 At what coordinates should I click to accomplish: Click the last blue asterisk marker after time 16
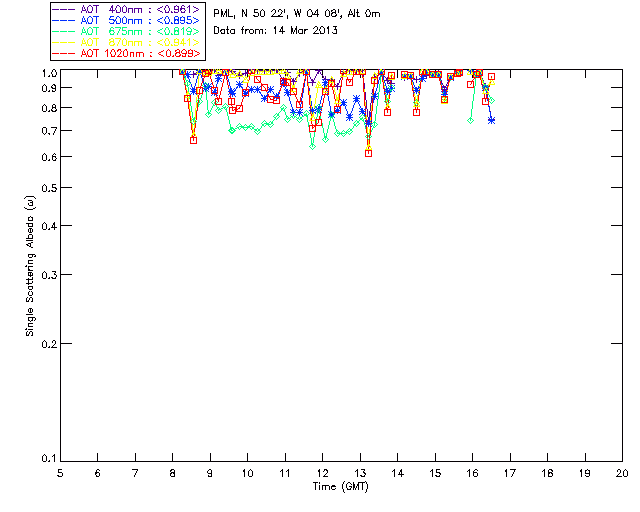click(492, 120)
